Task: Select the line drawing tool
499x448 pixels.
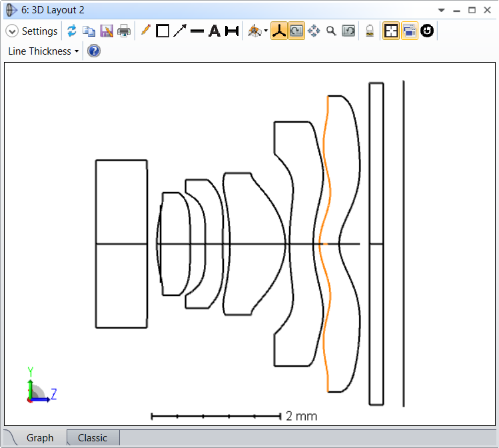Action: 197,31
